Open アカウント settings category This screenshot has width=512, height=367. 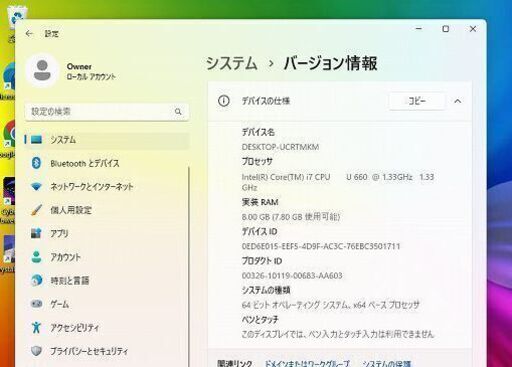pos(107,257)
